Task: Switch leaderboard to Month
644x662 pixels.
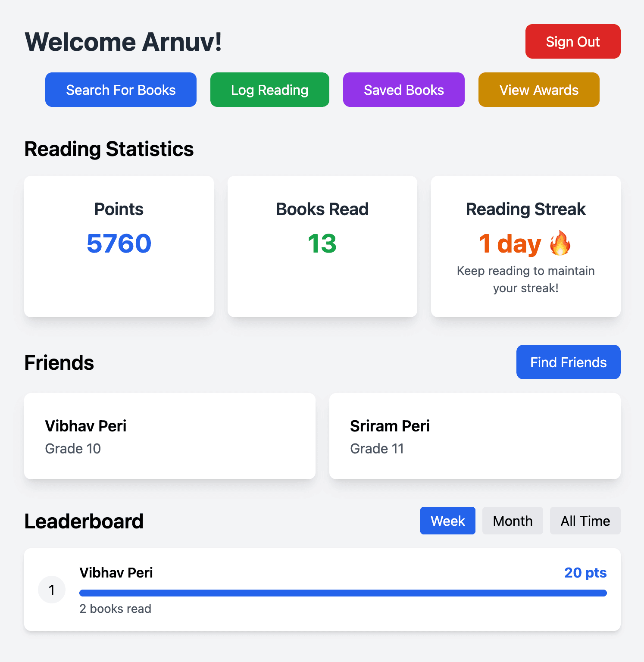Action: (513, 521)
